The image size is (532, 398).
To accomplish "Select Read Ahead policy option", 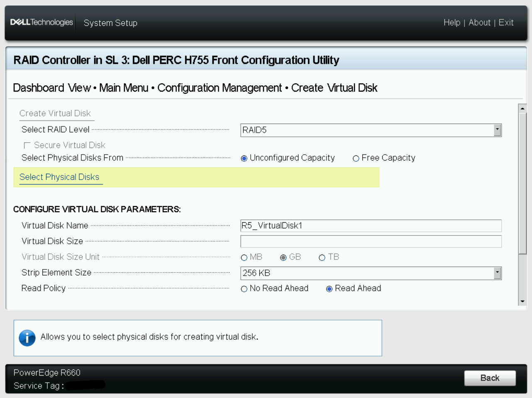I will [329, 289].
